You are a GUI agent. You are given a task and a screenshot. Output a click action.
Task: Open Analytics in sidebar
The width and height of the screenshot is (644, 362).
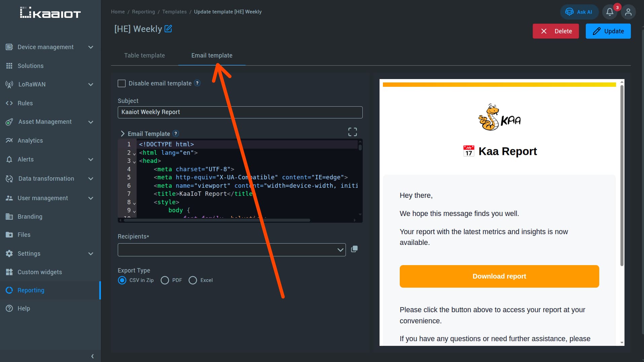(30, 141)
